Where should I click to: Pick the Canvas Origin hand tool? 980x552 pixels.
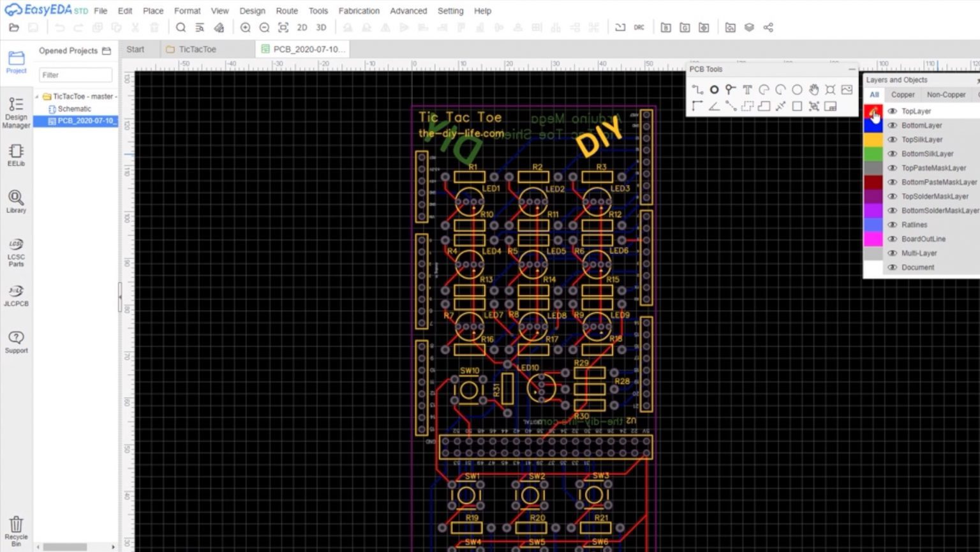coord(814,89)
